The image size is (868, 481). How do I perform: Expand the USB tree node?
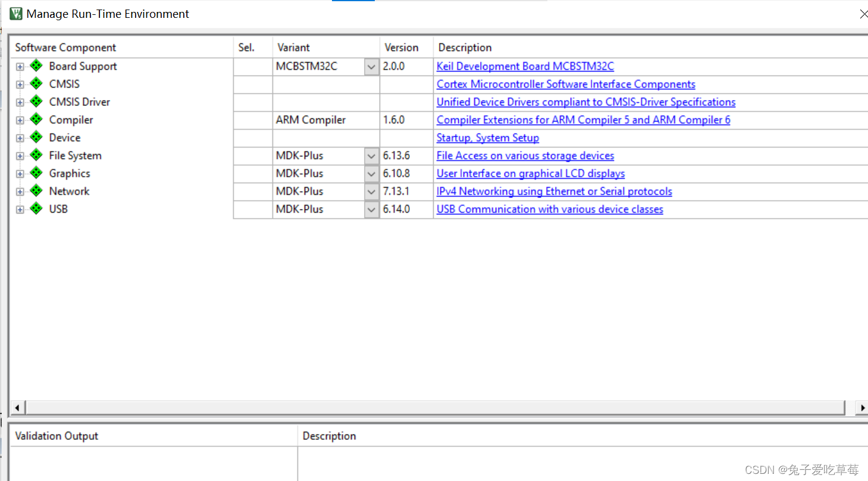point(20,210)
